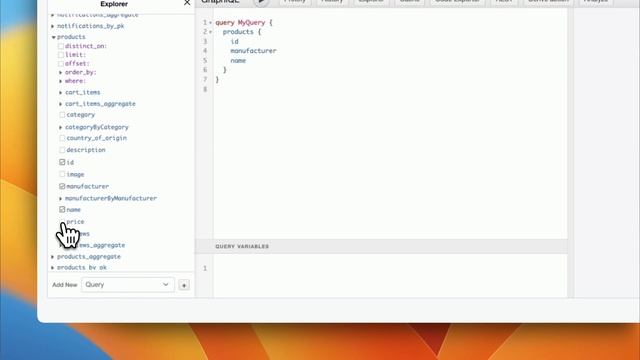Close the Explorer panel with the X
Screen dimensions: 640x360
[x=187, y=3]
